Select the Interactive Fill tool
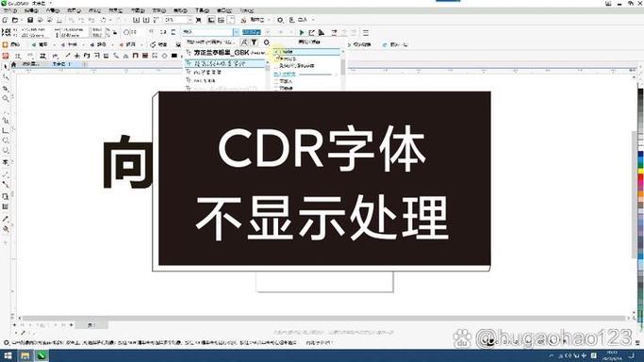The width and height of the screenshot is (644, 362). coord(6,229)
